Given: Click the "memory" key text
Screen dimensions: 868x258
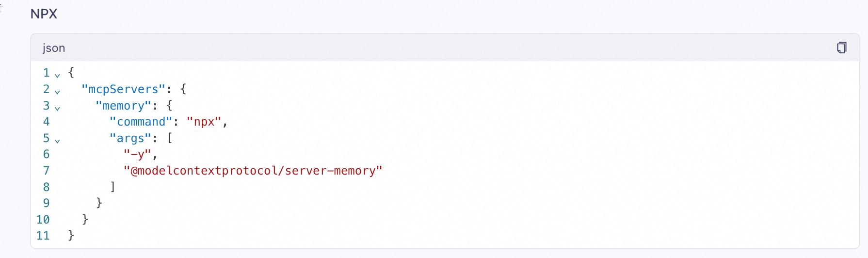Looking at the screenshot, I should [x=124, y=106].
